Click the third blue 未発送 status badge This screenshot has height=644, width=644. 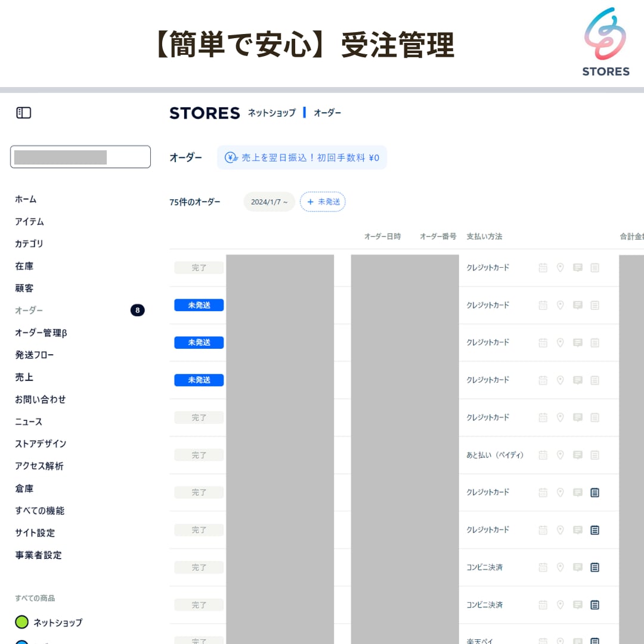(x=199, y=380)
